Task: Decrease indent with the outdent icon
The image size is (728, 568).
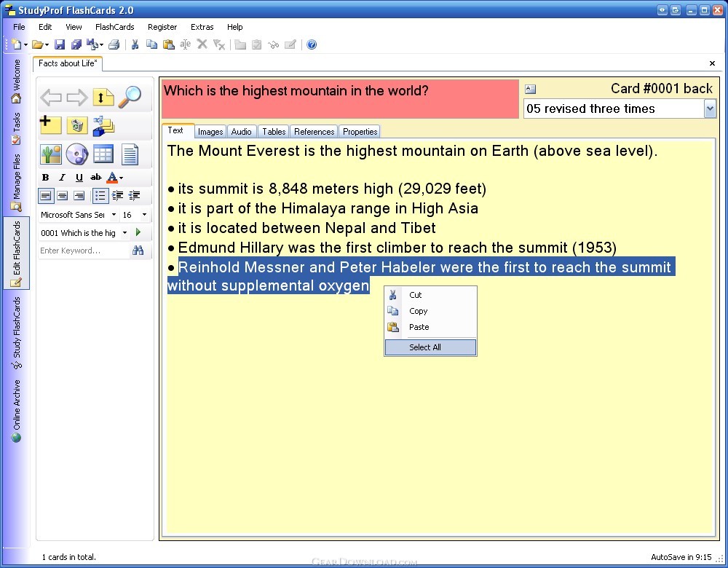Action: (135, 196)
